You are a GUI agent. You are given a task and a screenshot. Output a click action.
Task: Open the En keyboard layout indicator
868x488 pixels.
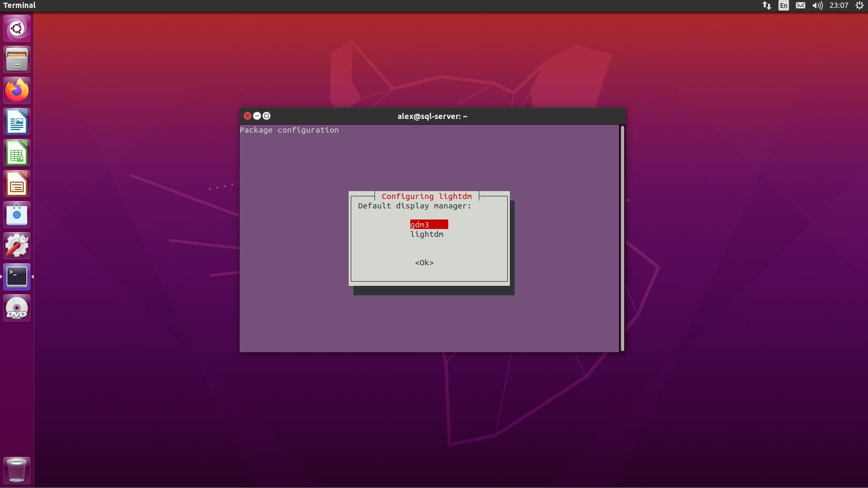click(x=784, y=6)
